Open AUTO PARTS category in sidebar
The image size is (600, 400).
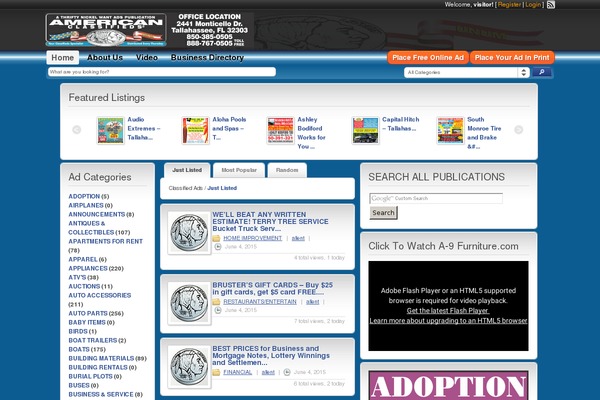pyautogui.click(x=88, y=313)
